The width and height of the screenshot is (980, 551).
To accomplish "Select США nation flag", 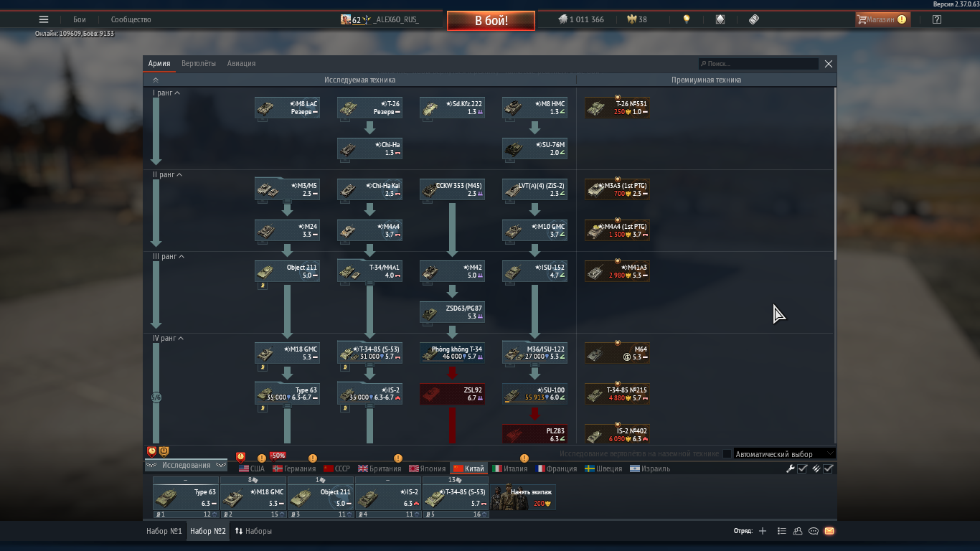I will pyautogui.click(x=251, y=468).
